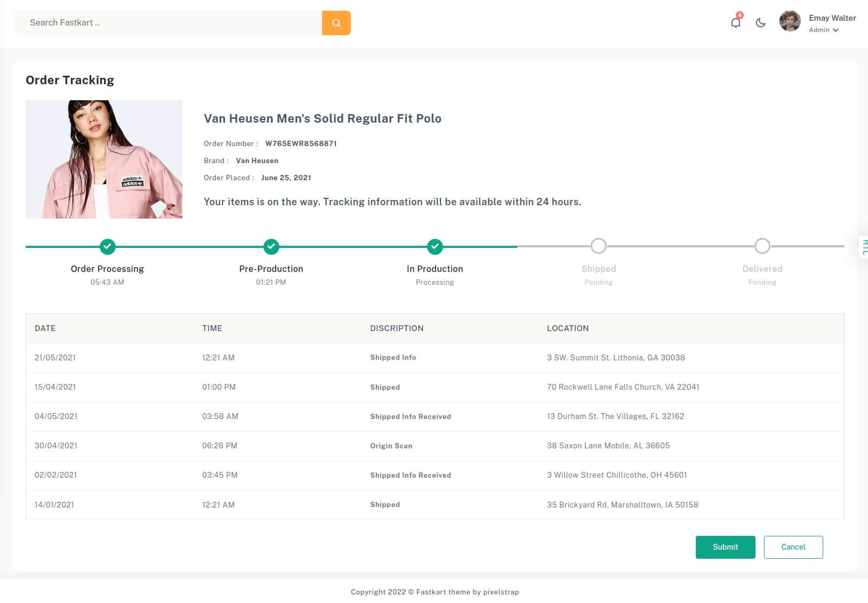This screenshot has width=868, height=603.
Task: Click the order tracking progress bar
Action: 352,247
